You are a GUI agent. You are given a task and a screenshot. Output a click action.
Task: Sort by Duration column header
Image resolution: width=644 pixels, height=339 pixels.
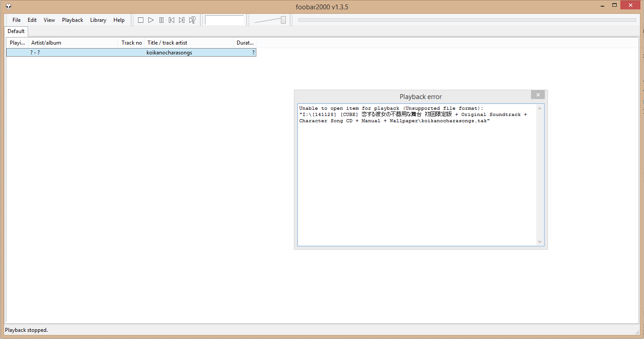(x=245, y=43)
